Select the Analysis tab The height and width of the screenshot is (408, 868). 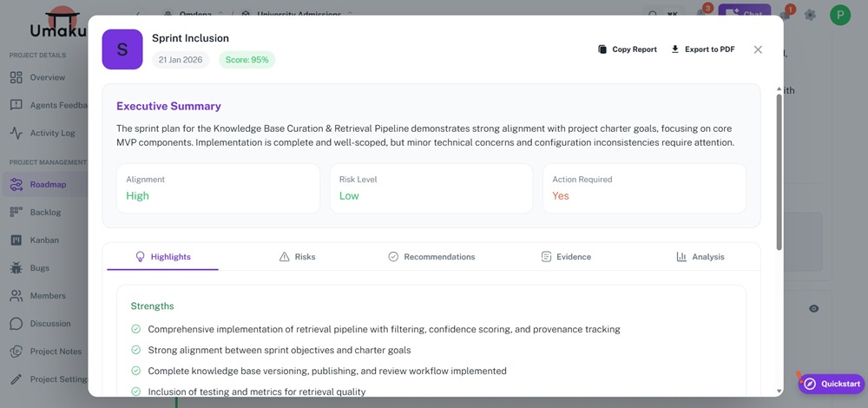coord(700,257)
